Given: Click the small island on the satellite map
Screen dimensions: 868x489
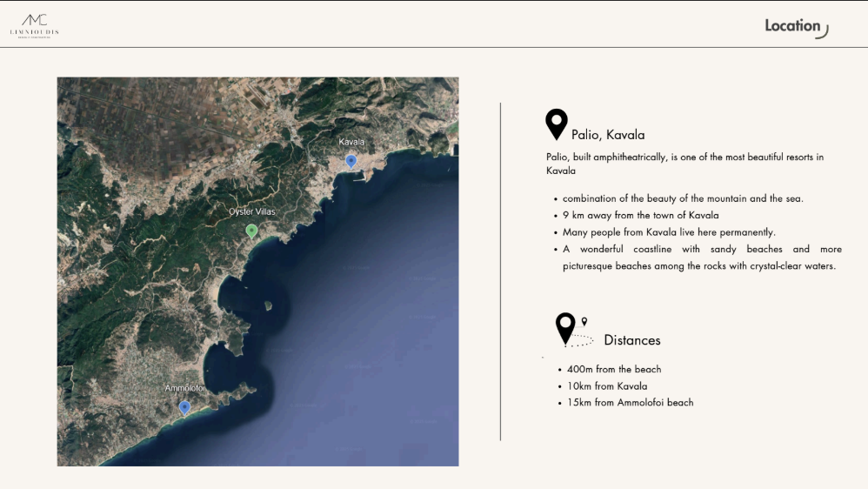Looking at the screenshot, I should [269, 305].
